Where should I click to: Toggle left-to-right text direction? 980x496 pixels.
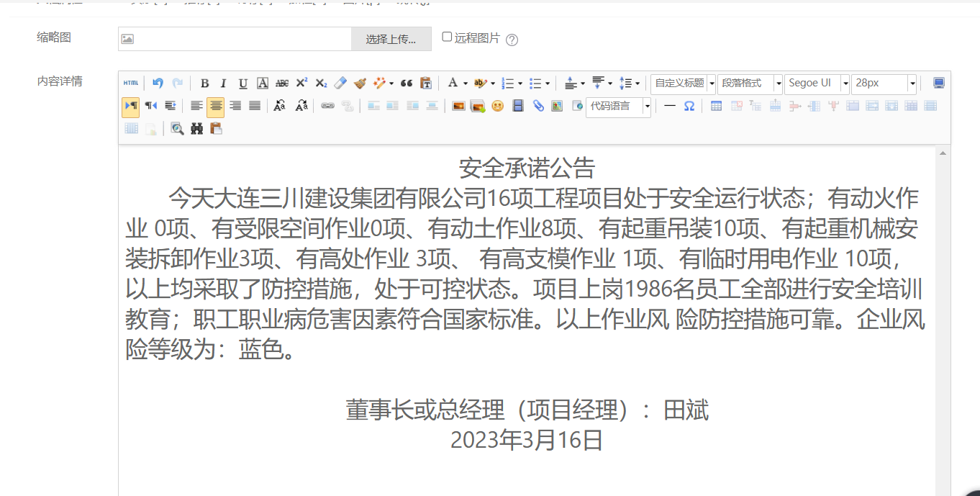tap(130, 106)
